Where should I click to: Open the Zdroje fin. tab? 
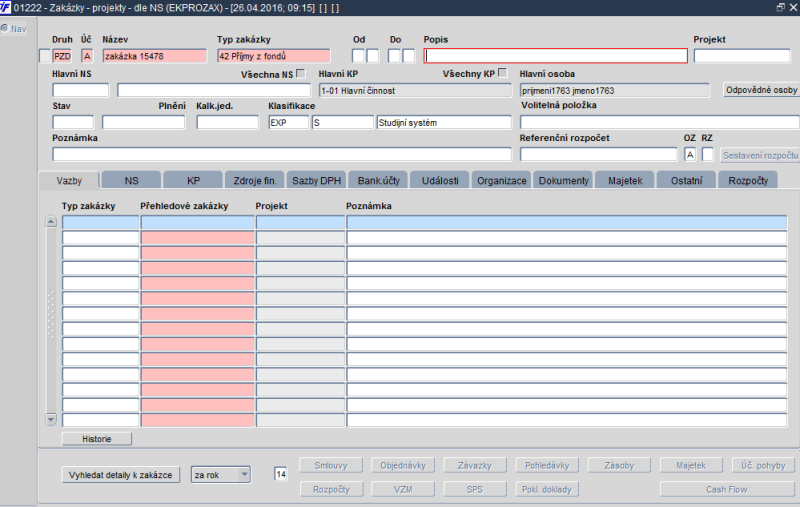[255, 181]
